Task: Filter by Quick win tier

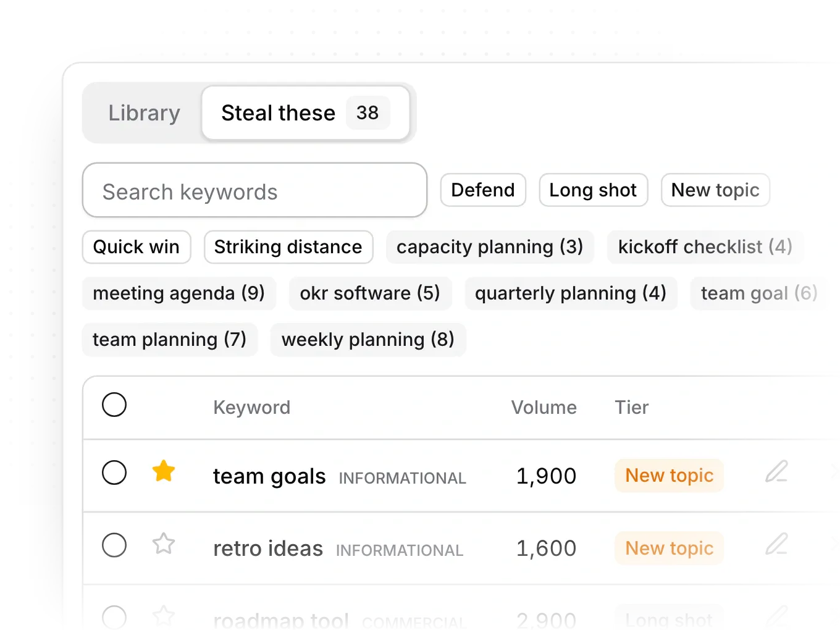Action: [x=136, y=247]
